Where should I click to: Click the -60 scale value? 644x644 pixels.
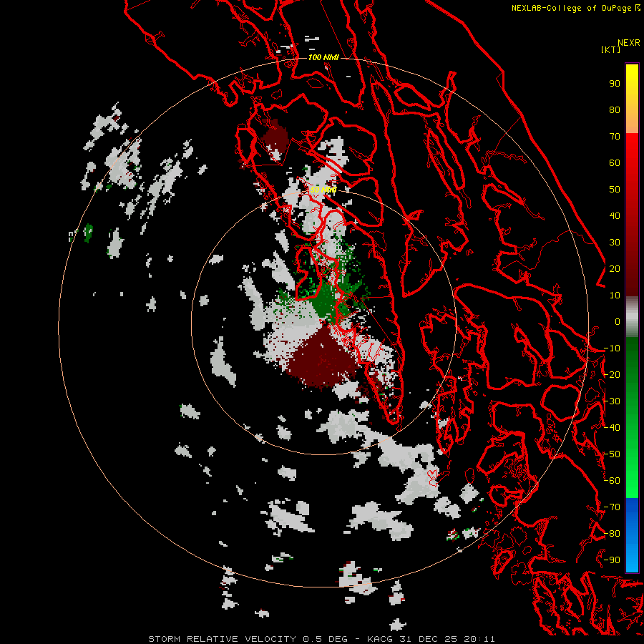click(x=612, y=481)
